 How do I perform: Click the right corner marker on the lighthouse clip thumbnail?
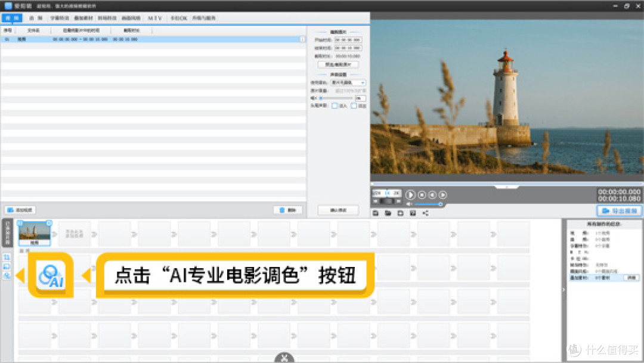pyautogui.click(x=48, y=222)
